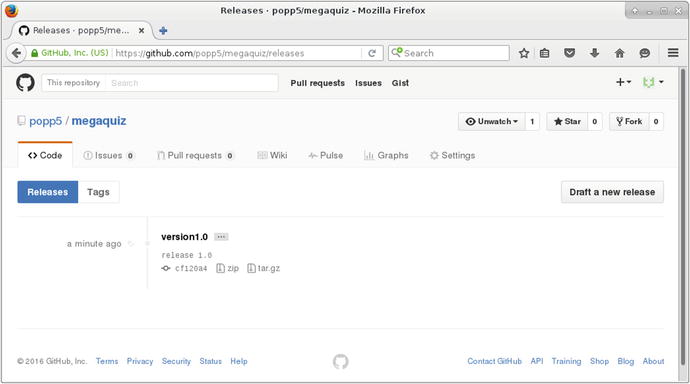690x384 pixels.
Task: Expand the version1.0 ellipsis details
Action: (x=221, y=237)
